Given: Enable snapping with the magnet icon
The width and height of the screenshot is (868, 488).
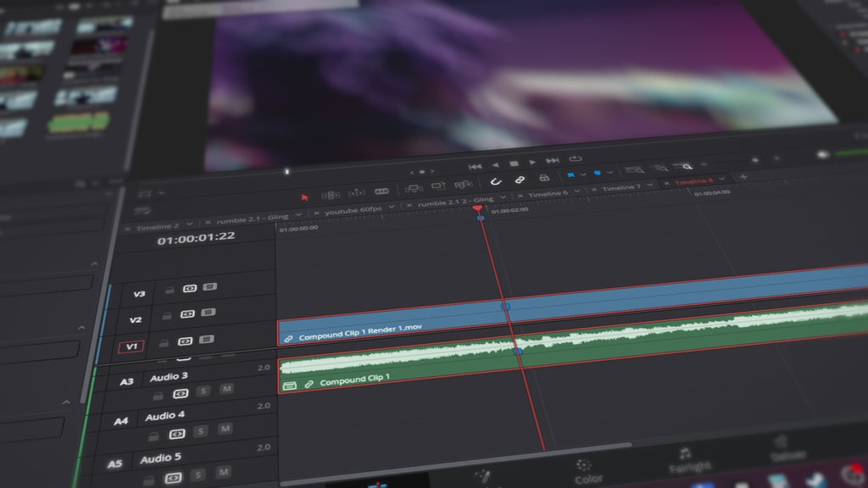Looking at the screenshot, I should click(x=496, y=180).
